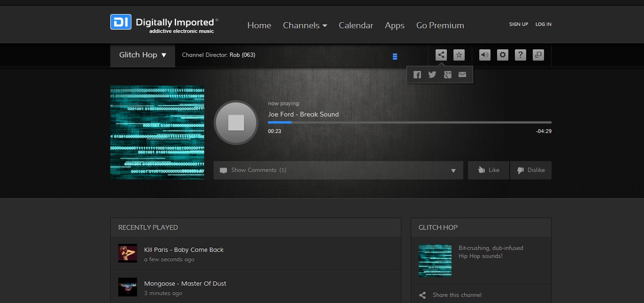644x303 pixels.
Task: Click the GLITCH HOP sidebar heading
Action: tap(438, 227)
